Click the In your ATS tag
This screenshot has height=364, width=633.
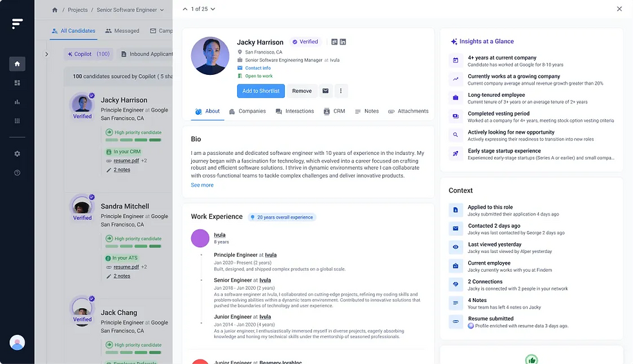point(122,258)
